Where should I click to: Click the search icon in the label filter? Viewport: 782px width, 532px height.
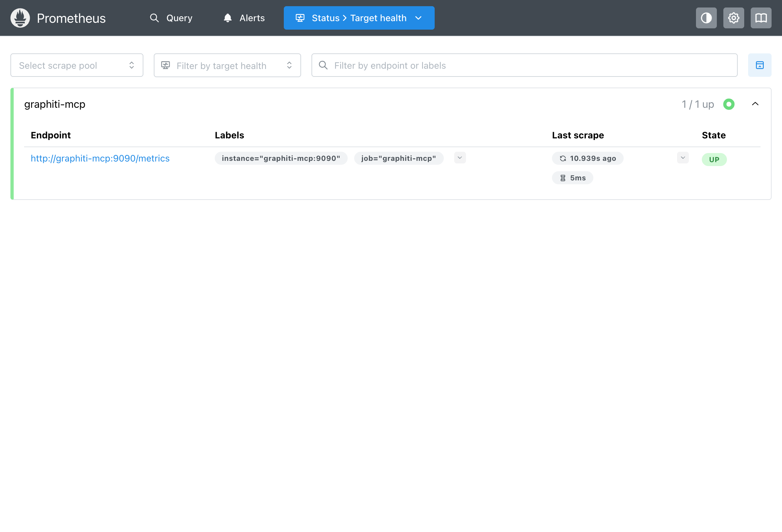[x=323, y=65]
